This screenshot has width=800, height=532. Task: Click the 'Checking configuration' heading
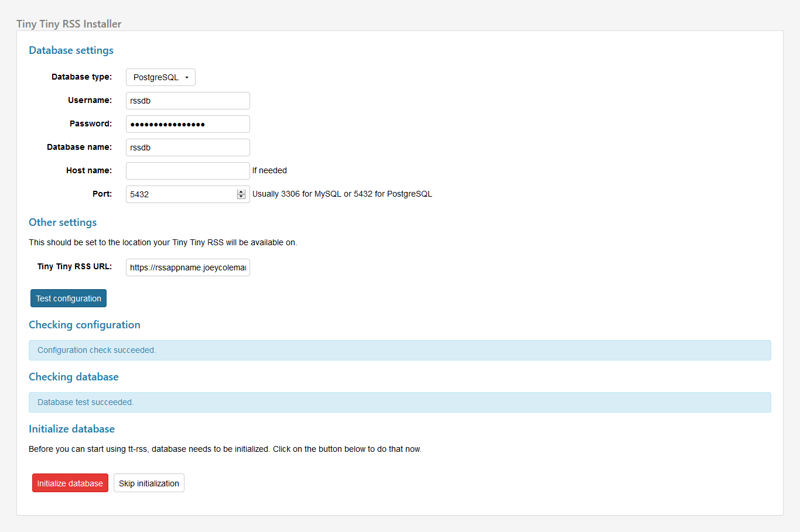[85, 325]
